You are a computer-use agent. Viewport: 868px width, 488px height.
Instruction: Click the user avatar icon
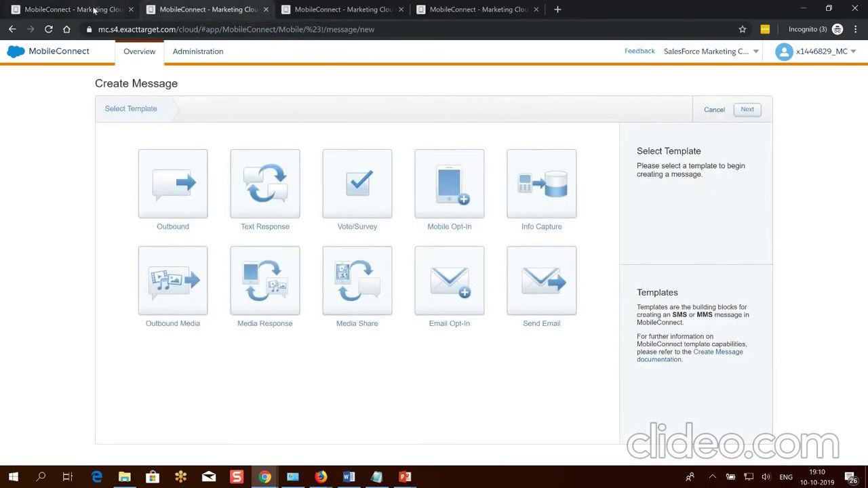click(784, 52)
